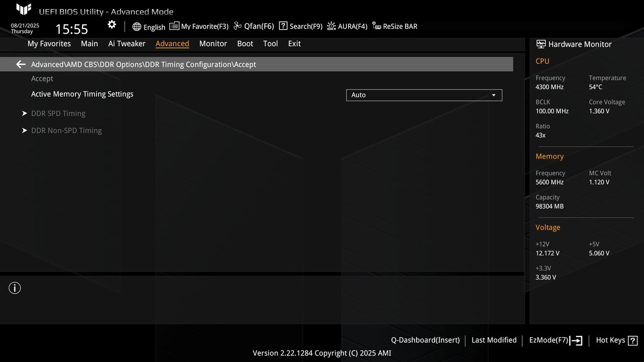Open the Active Memory Timing Settings dropdown

click(423, 95)
